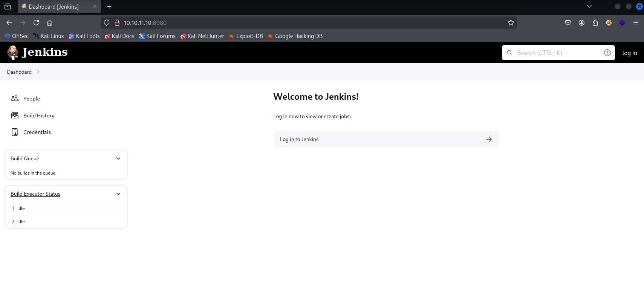The height and width of the screenshot is (289, 644).
Task: Open the Firefox hamburger menu
Action: [636, 23]
